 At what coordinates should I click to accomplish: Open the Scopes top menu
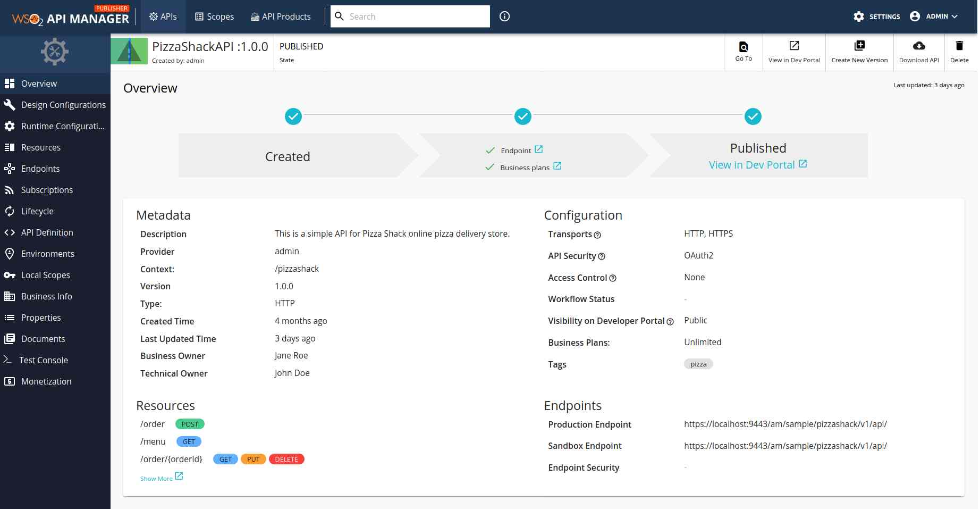(214, 16)
